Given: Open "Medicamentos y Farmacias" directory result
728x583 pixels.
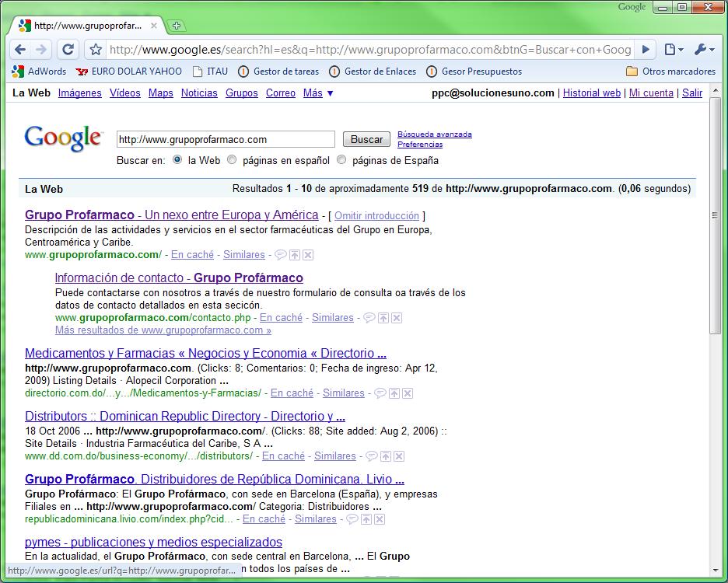Looking at the screenshot, I should (205, 353).
